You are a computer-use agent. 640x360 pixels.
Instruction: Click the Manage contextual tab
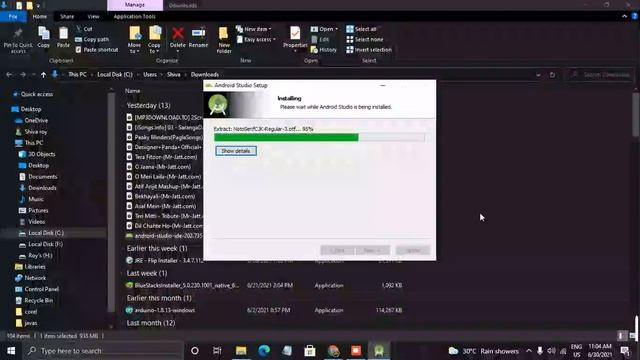135,5
